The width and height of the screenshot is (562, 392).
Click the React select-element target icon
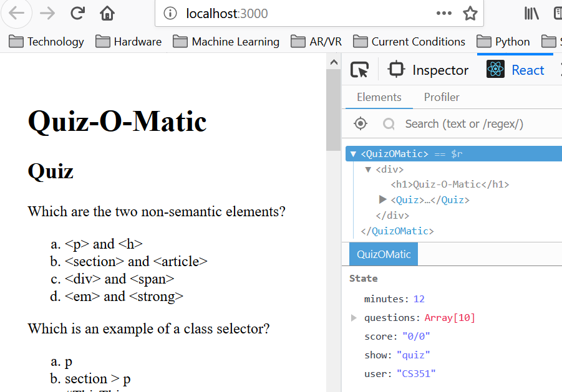[361, 123]
